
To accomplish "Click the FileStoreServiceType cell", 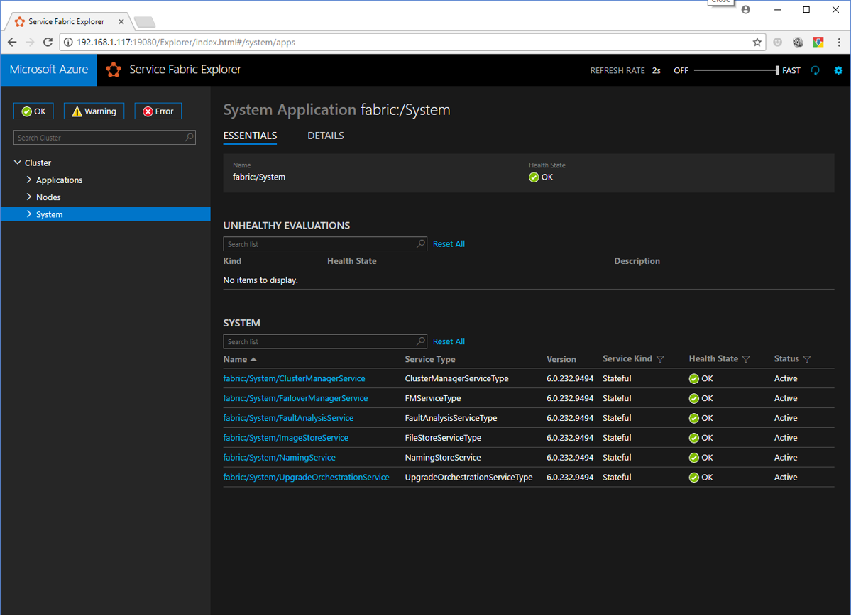I will 443,437.
